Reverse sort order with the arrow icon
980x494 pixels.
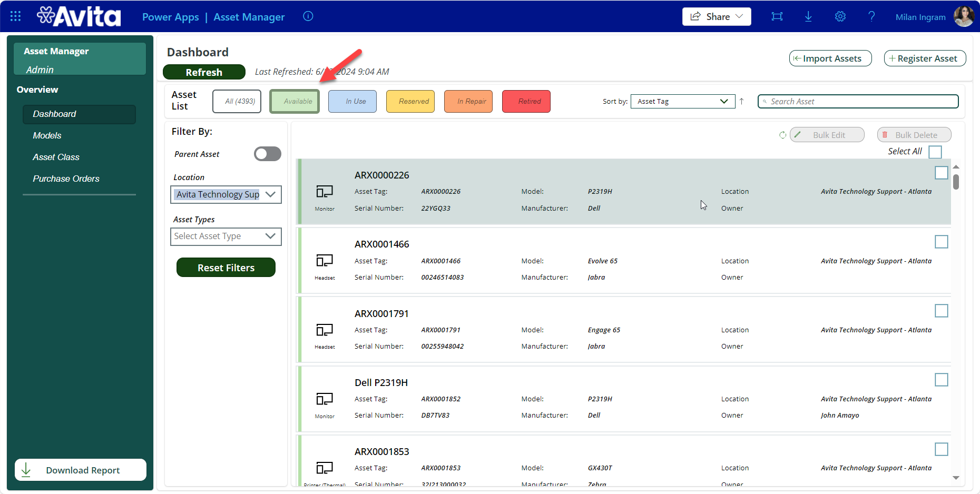[x=741, y=101]
